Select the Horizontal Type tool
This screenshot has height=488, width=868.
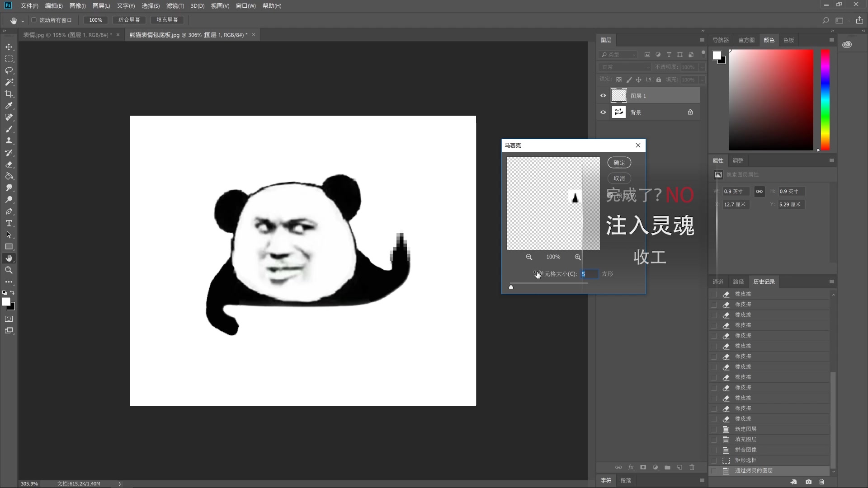point(9,223)
